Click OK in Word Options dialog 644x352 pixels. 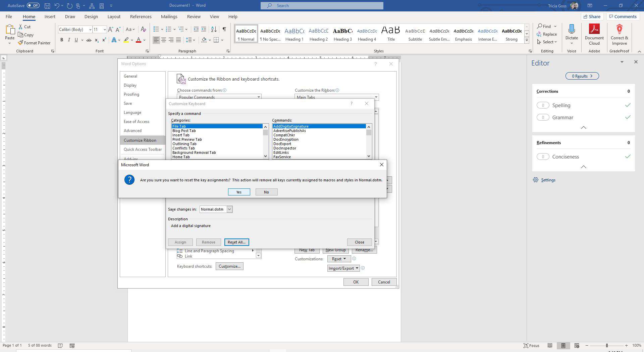[356, 282]
